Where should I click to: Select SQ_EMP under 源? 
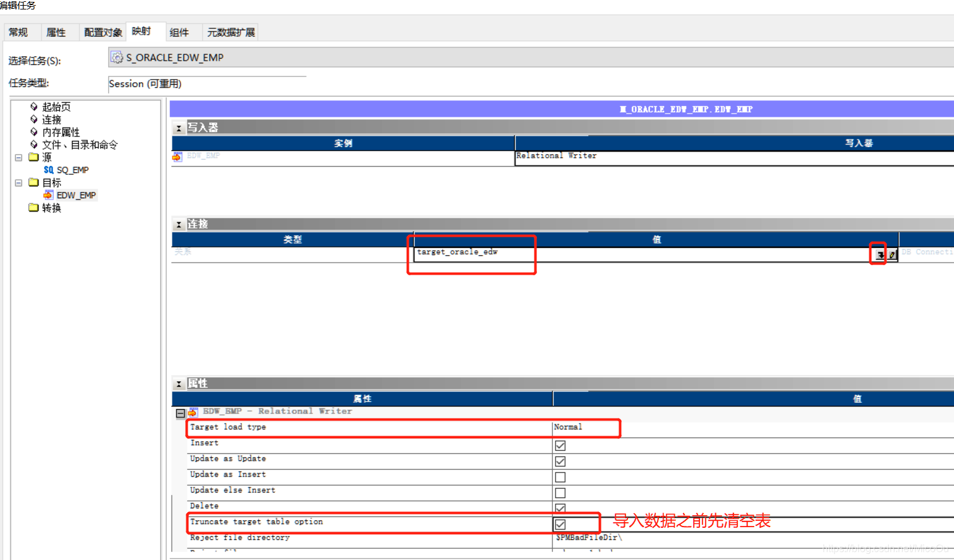[x=73, y=170]
